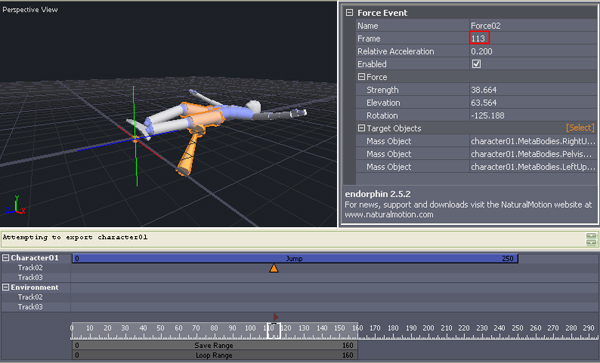Click frame 200 on the timeline ruler
The width and height of the screenshot is (600, 363).
click(x=428, y=328)
